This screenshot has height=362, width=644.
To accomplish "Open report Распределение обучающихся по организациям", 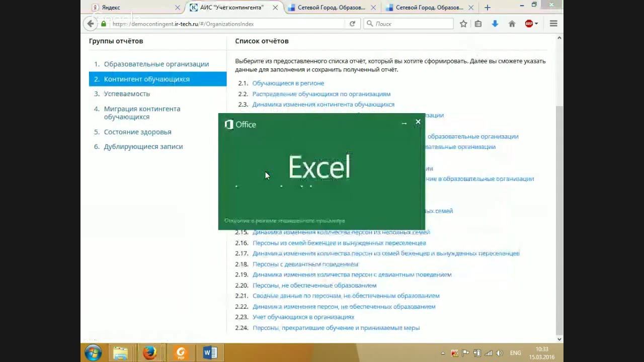I will tap(321, 94).
